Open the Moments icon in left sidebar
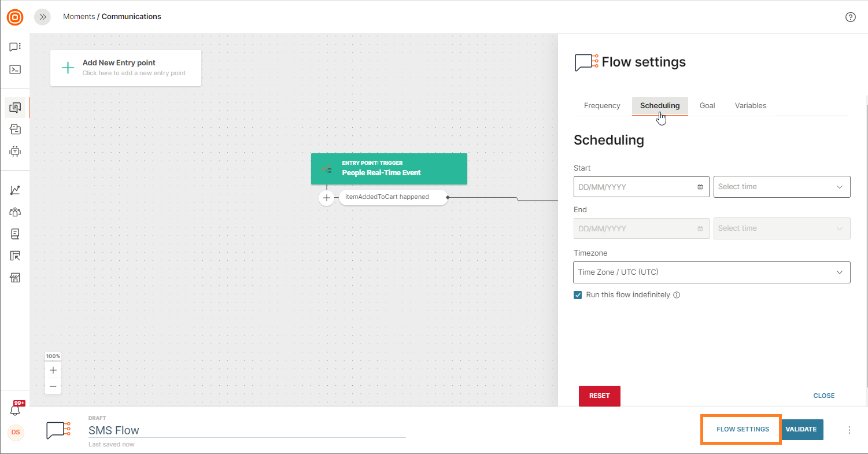The width and height of the screenshot is (868, 454). [15, 108]
